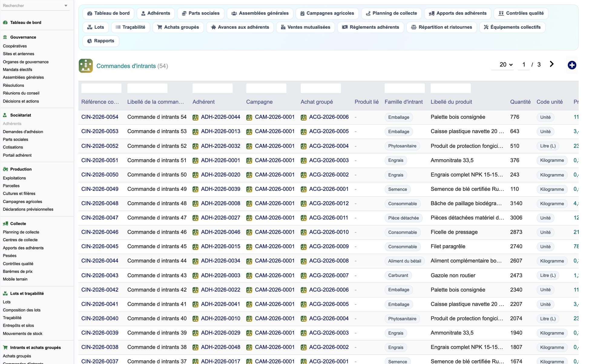Open the Adhérents tab
The height and width of the screenshot is (364, 589).
(156, 13)
